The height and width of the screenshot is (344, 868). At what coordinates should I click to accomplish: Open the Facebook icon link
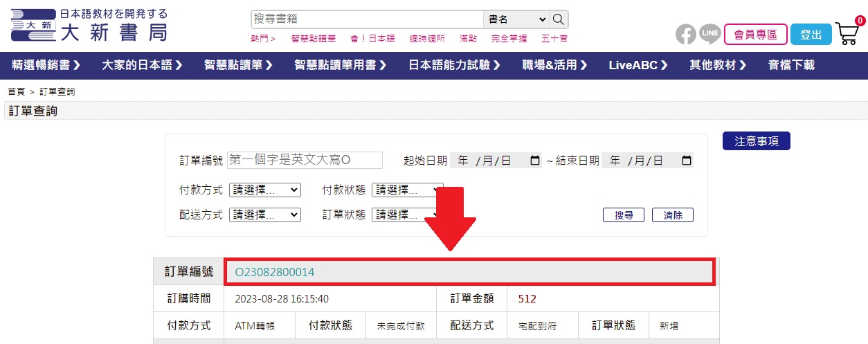[x=685, y=34]
